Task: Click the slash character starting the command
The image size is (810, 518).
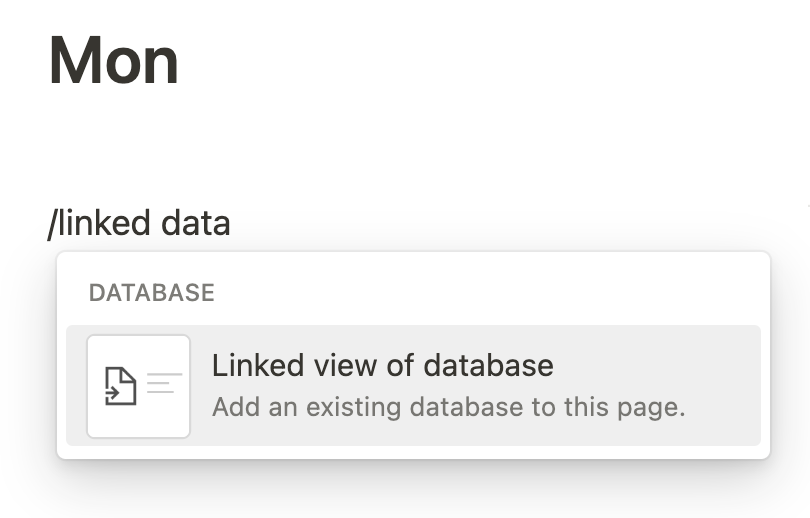Action: [x=52, y=224]
